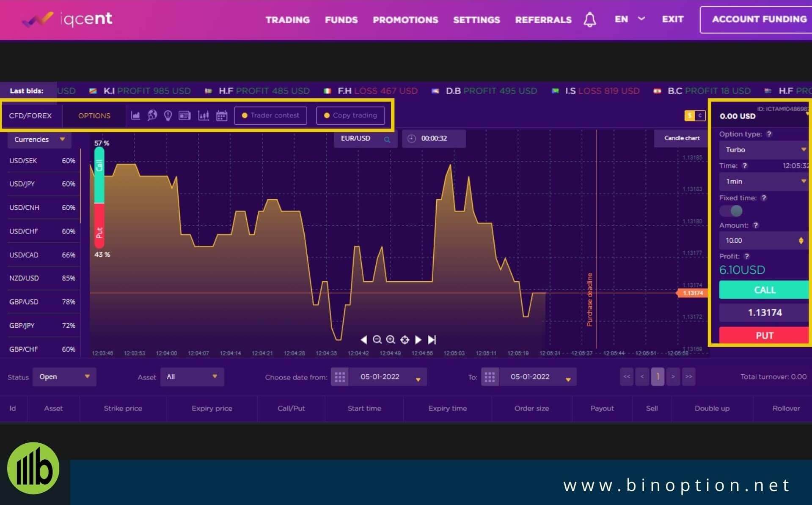Jump chart to latest price
This screenshot has width=812, height=505.
tap(432, 340)
